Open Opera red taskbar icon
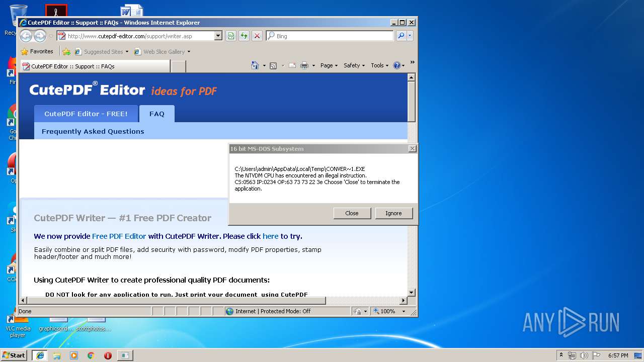 click(108, 355)
